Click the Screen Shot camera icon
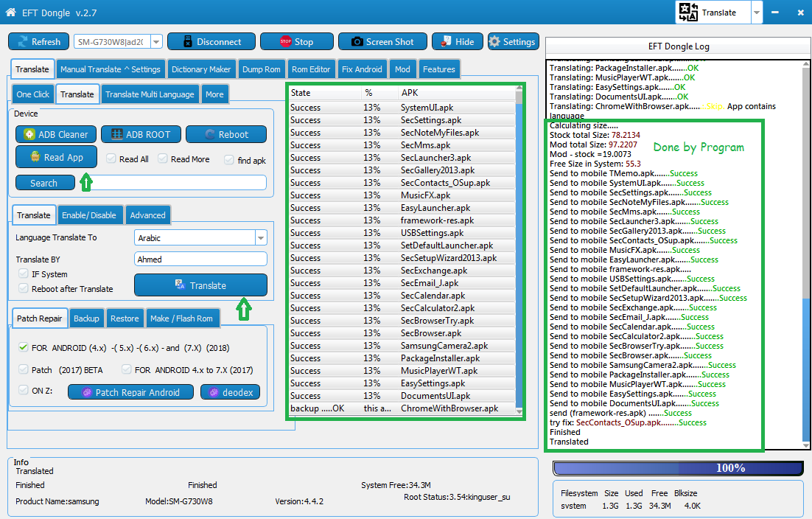 357,42
